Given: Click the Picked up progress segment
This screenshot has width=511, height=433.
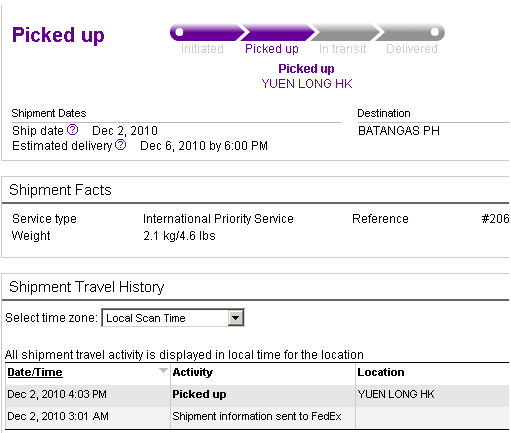Looking at the screenshot, I should tap(278, 32).
